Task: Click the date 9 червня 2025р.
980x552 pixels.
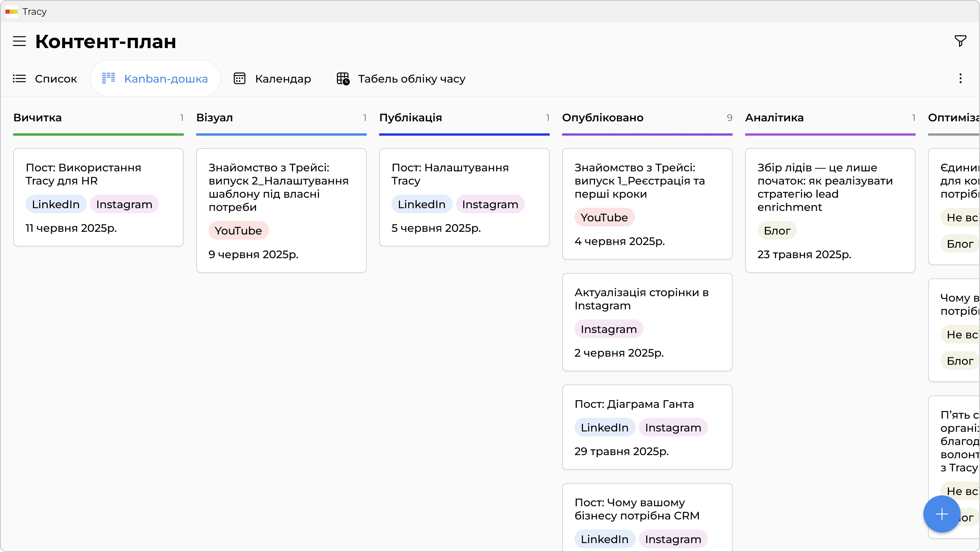Action: [x=254, y=254]
